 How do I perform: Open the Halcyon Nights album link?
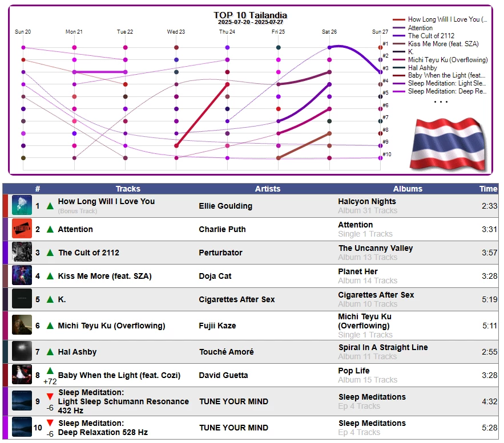367,201
